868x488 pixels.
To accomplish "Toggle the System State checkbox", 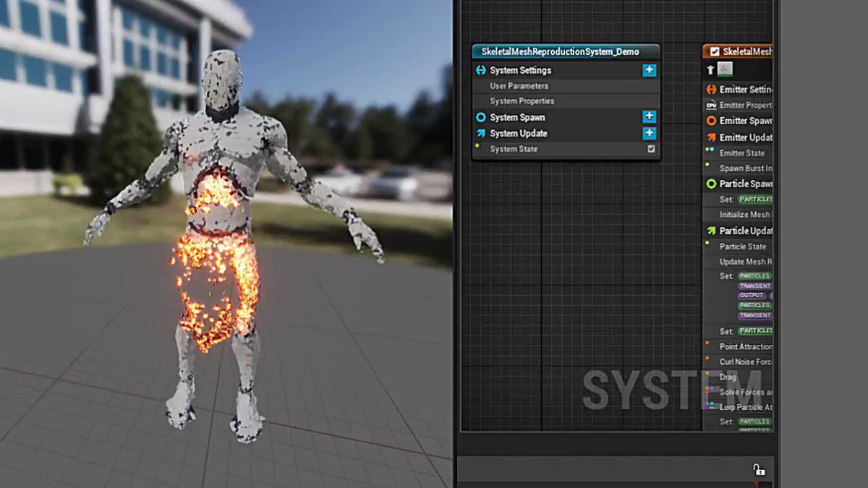I will pyautogui.click(x=650, y=149).
